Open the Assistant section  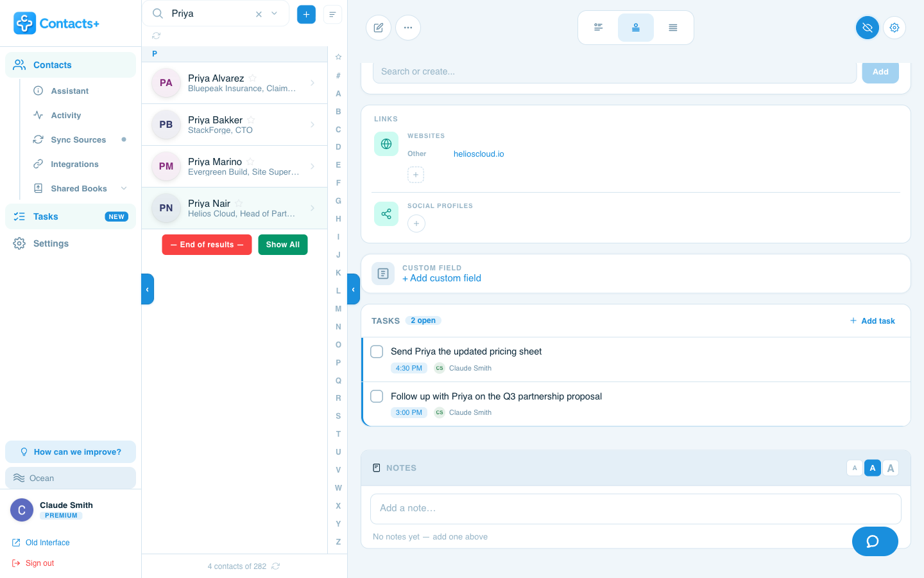point(70,91)
